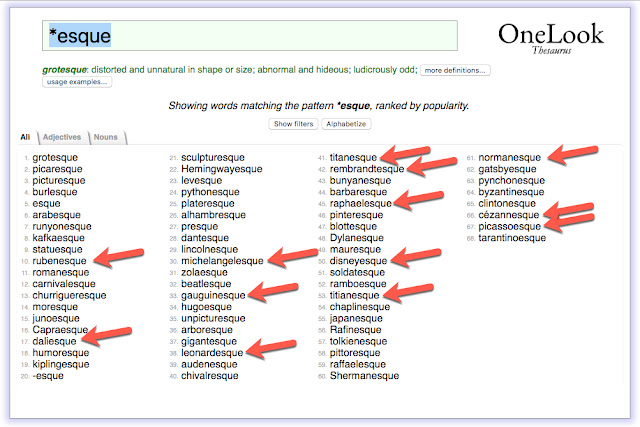Click the word Hemingwayesque

point(222,169)
